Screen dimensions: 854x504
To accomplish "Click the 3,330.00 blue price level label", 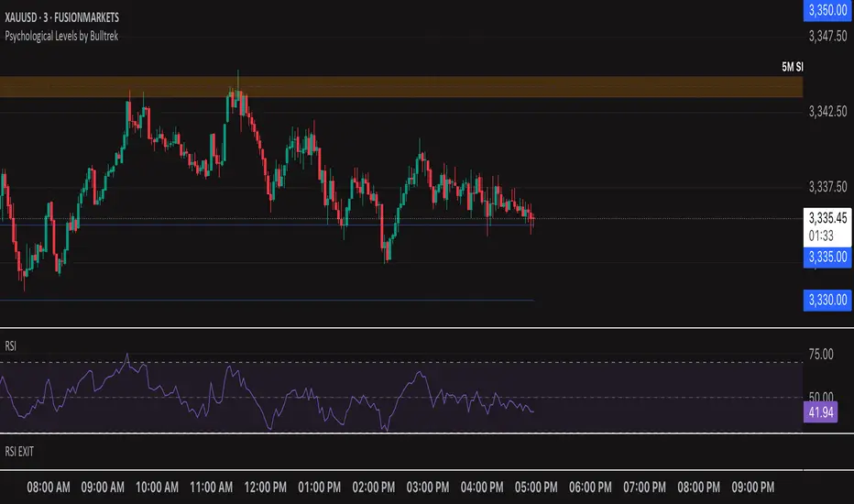I will (827, 301).
